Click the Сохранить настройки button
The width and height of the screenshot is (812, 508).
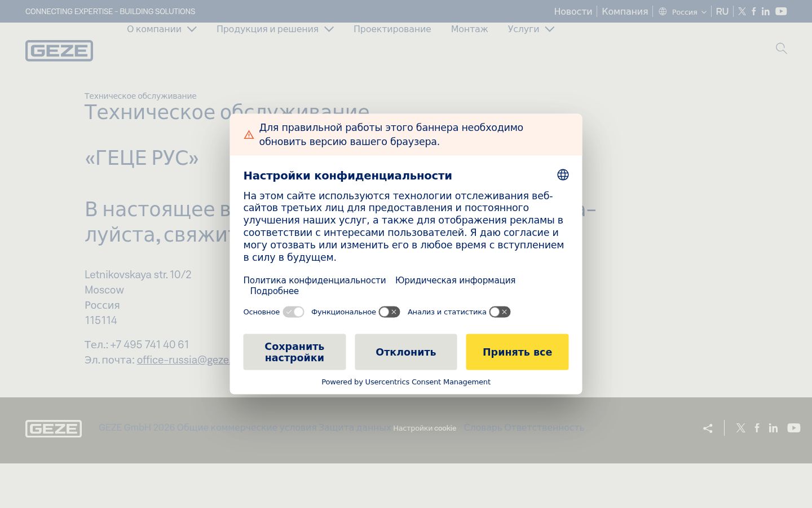tap(294, 352)
